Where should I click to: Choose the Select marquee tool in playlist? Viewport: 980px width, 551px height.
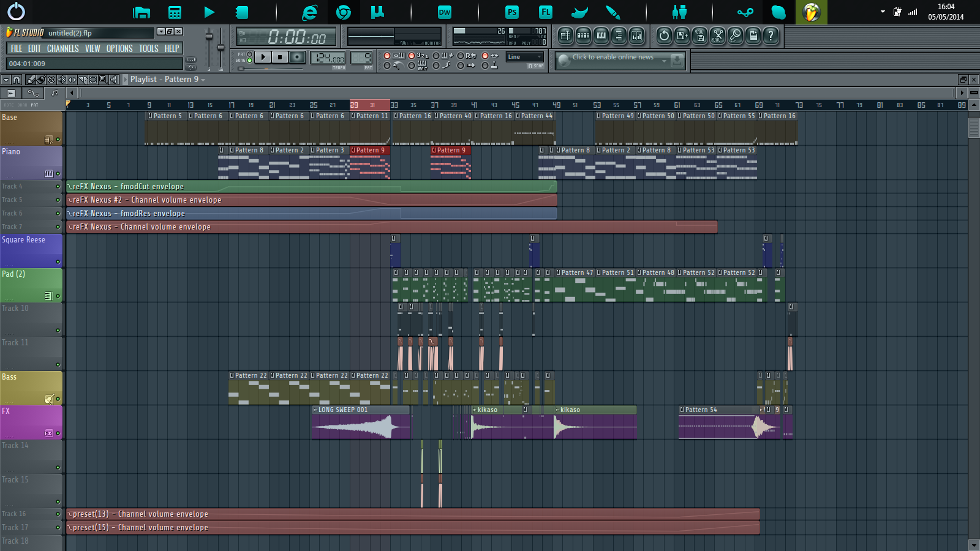(x=93, y=80)
